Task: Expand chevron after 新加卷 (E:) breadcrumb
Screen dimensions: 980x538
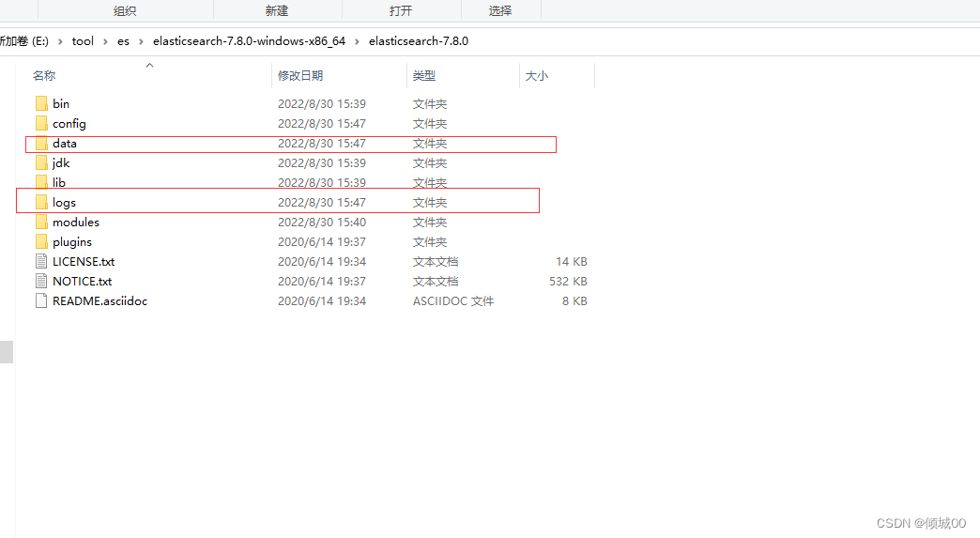Action: point(60,41)
